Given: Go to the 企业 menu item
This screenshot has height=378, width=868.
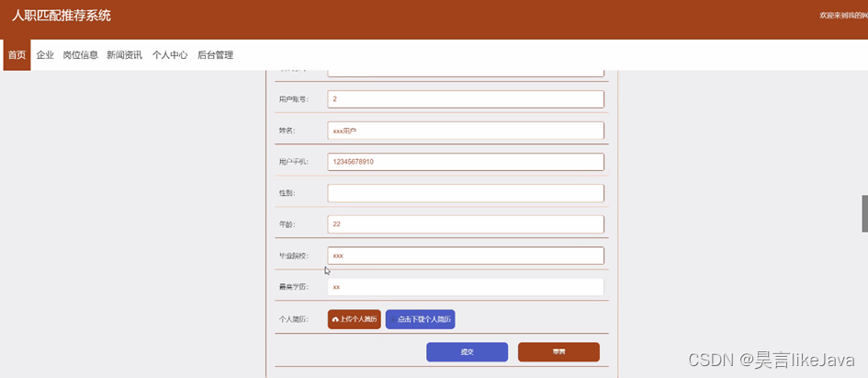Looking at the screenshot, I should 45,55.
